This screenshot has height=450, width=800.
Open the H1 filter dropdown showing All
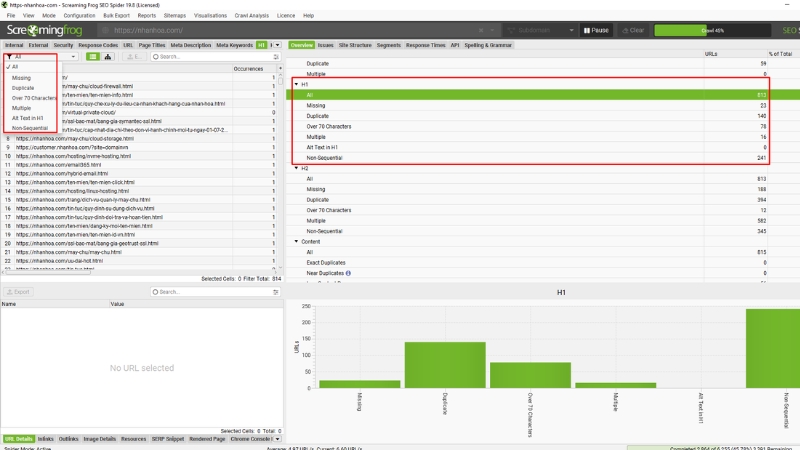click(40, 57)
